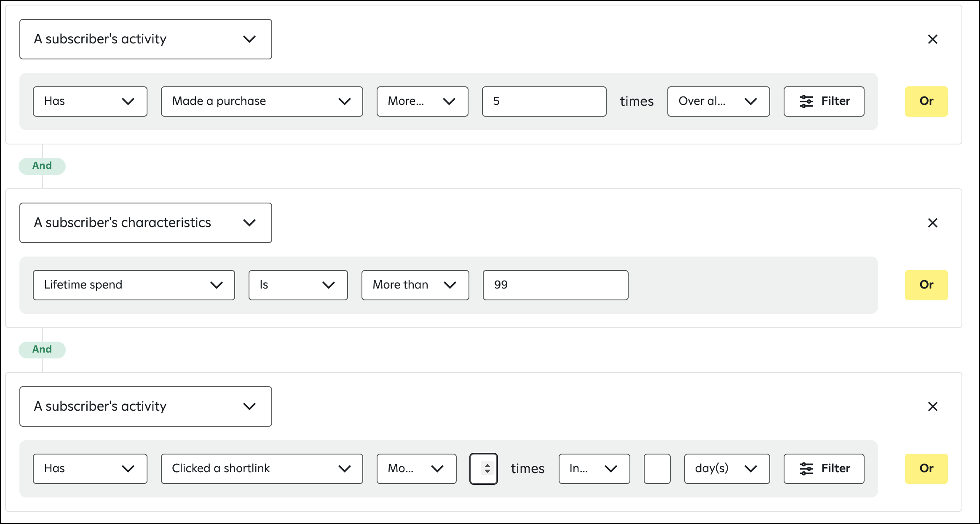Click Filter button in Clicked a shortlink row
Viewport: 980px width, 524px height.
click(x=824, y=469)
